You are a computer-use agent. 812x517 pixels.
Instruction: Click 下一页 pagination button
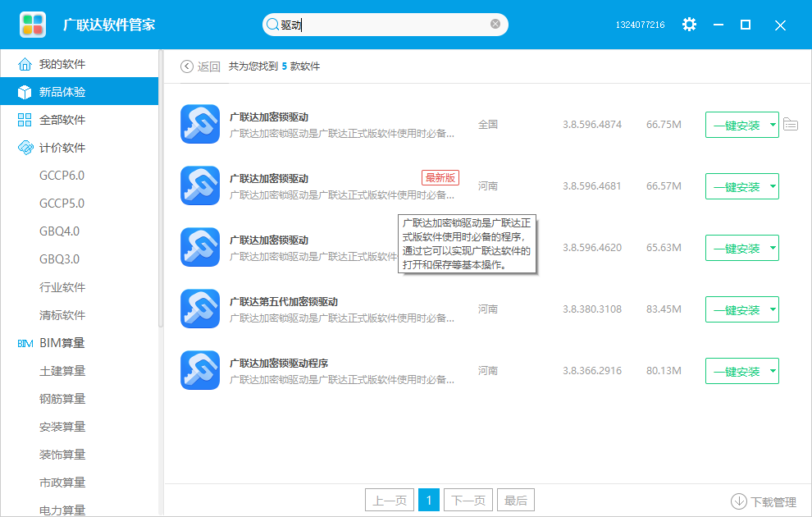[x=468, y=500]
